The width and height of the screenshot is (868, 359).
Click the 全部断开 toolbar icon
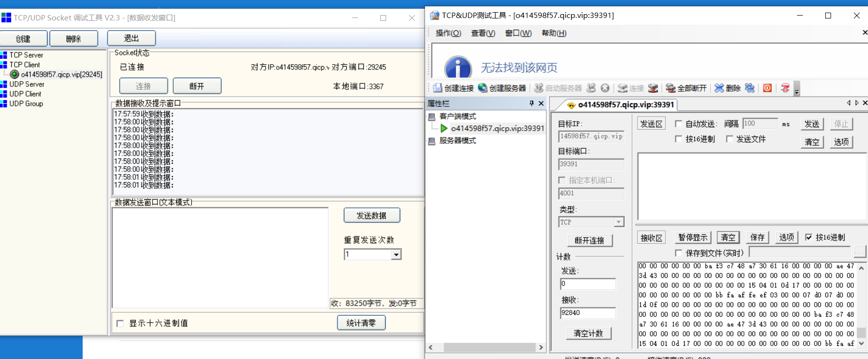tap(671, 88)
